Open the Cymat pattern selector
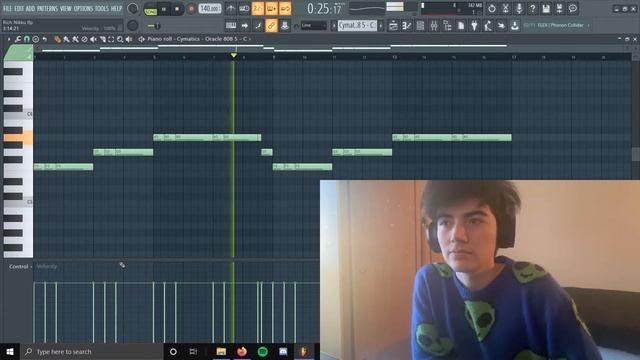This screenshot has width=640, height=360. [x=357, y=25]
